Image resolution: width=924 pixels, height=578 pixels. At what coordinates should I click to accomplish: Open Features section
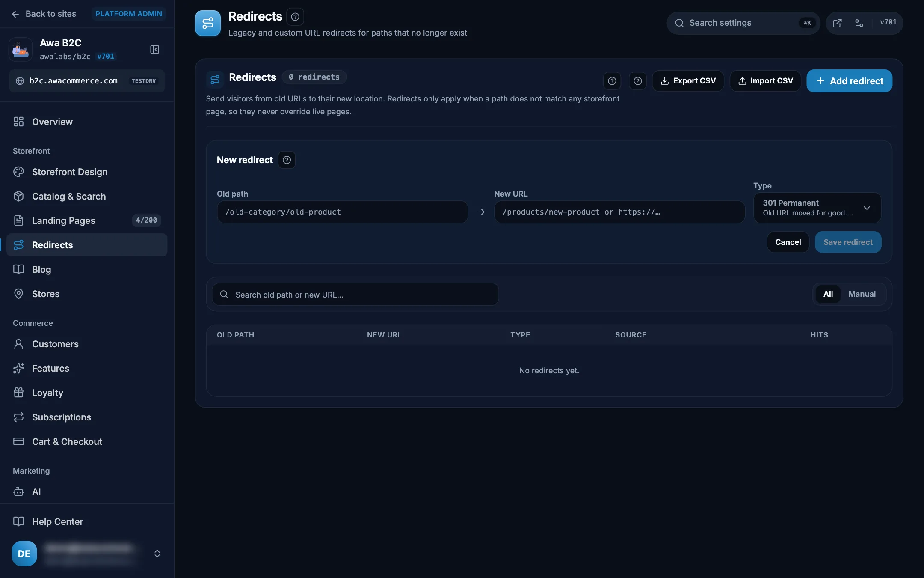(87, 368)
